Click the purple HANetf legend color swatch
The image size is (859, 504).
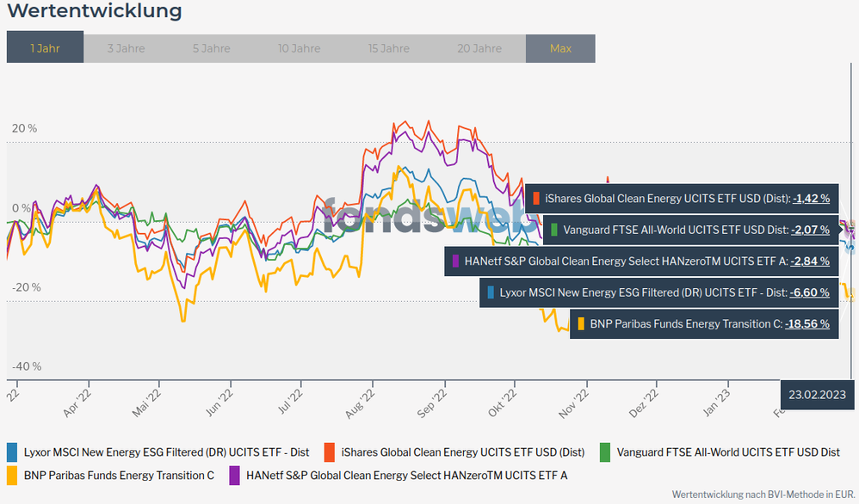(234, 474)
